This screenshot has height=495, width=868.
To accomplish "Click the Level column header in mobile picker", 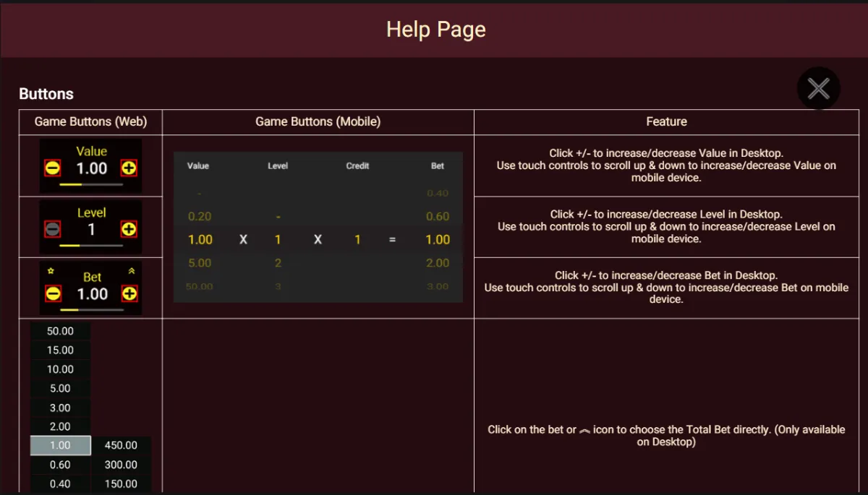I will (278, 165).
